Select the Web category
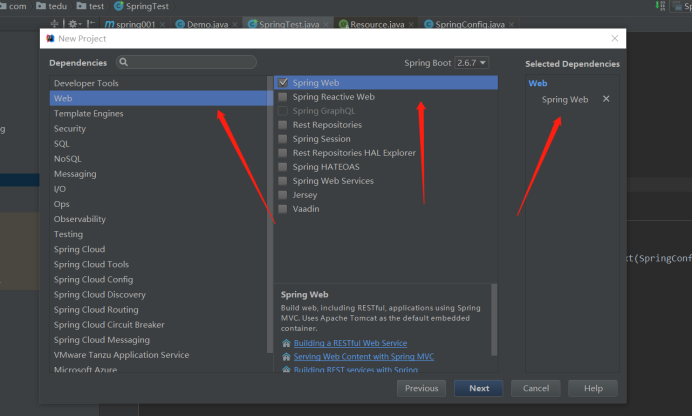The height and width of the screenshot is (417, 692). (159, 98)
